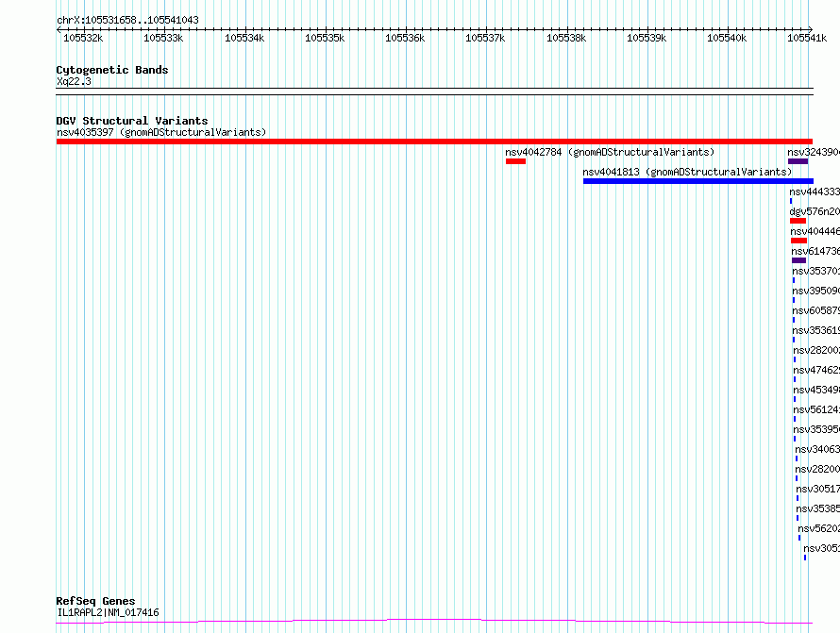Click the nsv444333 variant label
840x633 pixels.
[815, 192]
